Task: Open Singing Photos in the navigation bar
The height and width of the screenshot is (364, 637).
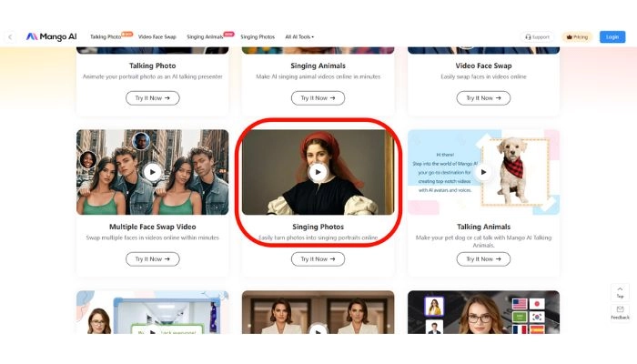Action: point(258,36)
